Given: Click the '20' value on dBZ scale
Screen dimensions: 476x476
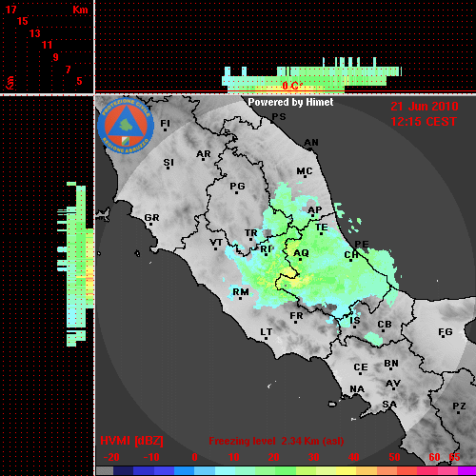Looking at the screenshot, I should click(274, 457).
